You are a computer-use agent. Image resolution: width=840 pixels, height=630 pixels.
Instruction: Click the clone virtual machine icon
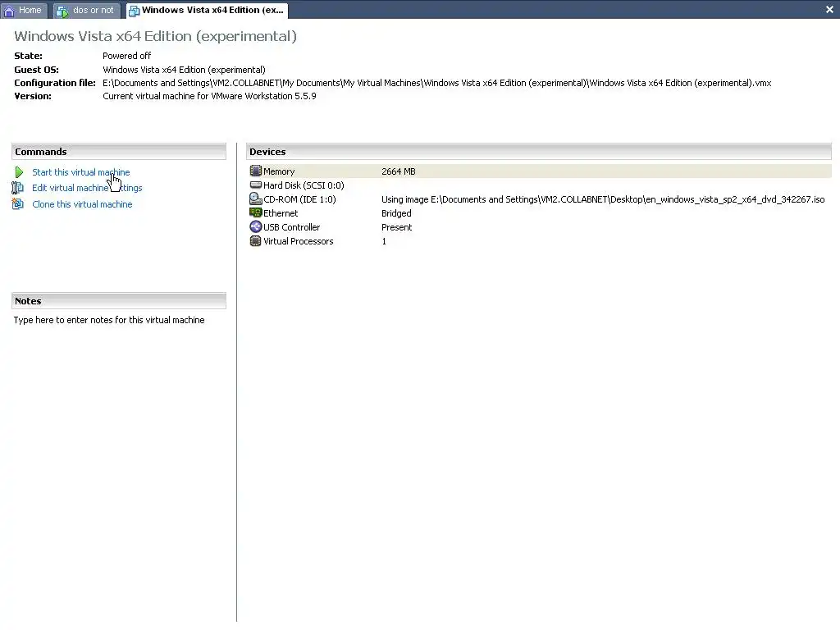(18, 204)
